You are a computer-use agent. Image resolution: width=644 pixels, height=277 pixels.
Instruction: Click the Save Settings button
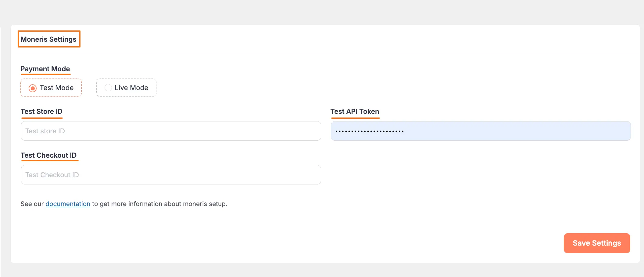596,243
